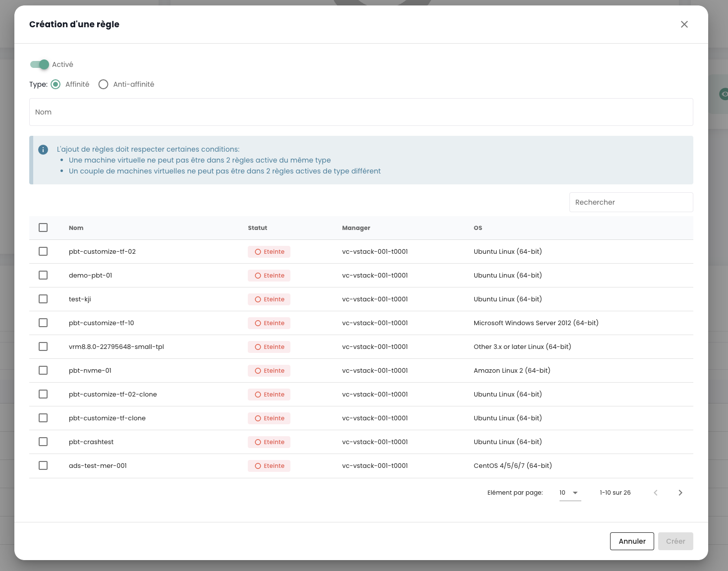Image resolution: width=728 pixels, height=571 pixels.
Task: Toggle the Activé switch off
Action: (x=40, y=64)
